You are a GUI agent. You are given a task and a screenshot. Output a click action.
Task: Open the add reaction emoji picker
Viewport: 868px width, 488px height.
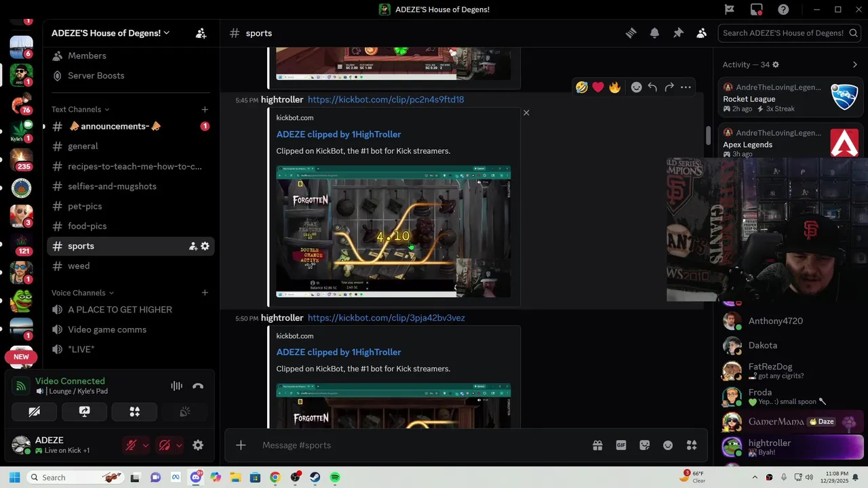tap(636, 87)
